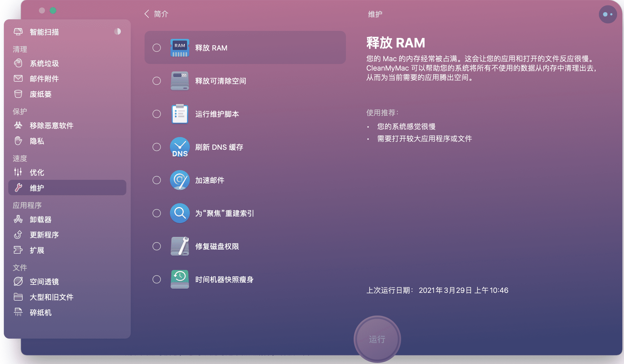The height and width of the screenshot is (364, 624).
Task: Select the 为“聚焦”重建索引 radio button
Action: click(x=157, y=213)
